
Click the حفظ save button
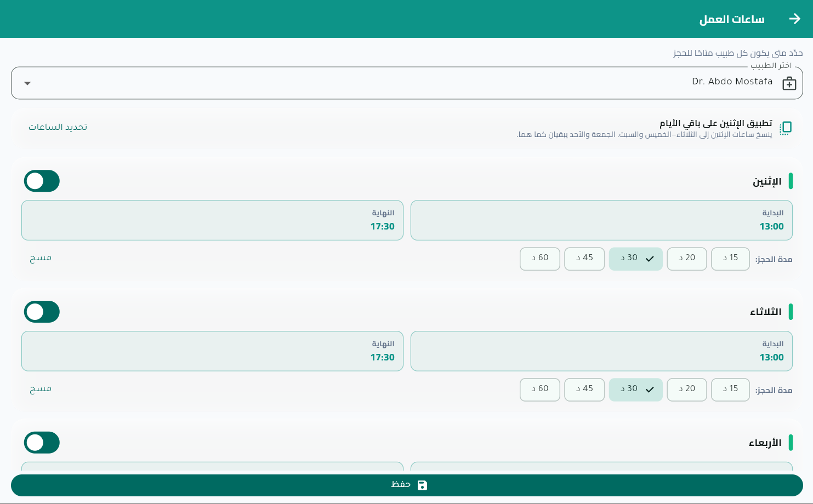click(x=407, y=485)
